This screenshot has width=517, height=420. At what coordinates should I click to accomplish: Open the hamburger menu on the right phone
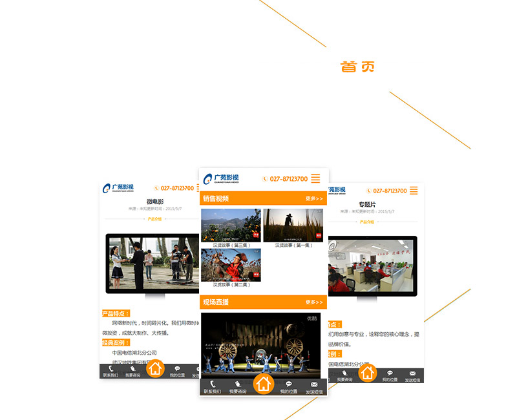(414, 190)
